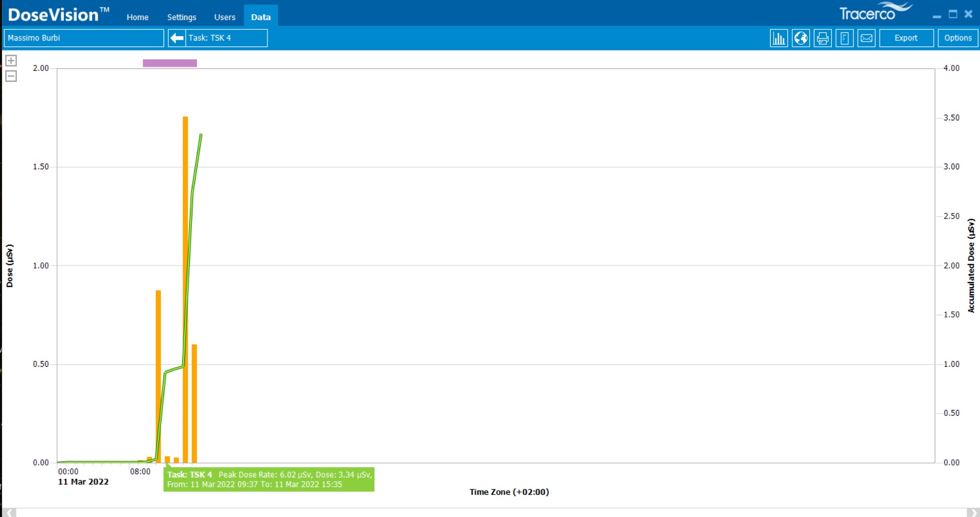Click the globe map icon
The image size is (980, 517).
[x=800, y=38]
